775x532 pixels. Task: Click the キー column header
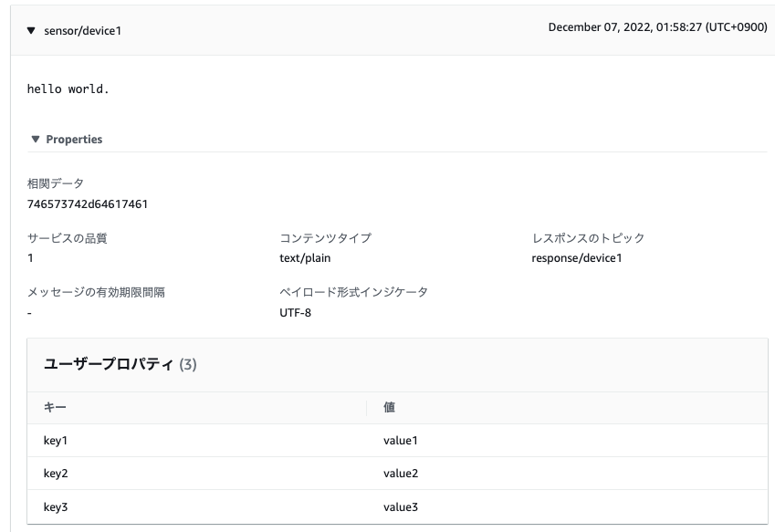click(x=55, y=407)
